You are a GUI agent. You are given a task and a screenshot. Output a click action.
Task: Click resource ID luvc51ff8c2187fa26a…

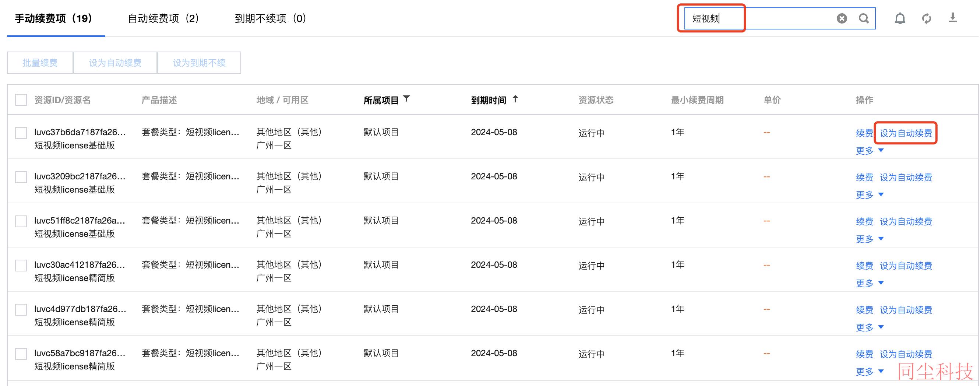pos(80,220)
